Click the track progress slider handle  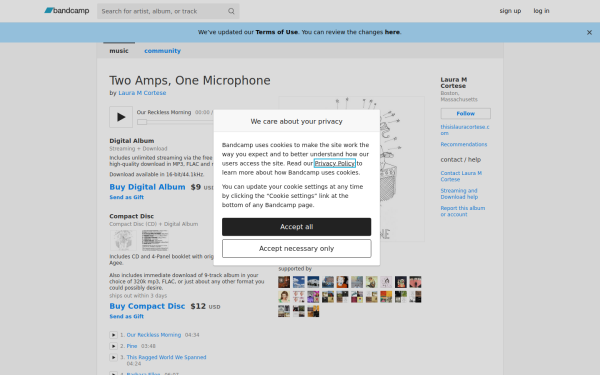coord(142,122)
